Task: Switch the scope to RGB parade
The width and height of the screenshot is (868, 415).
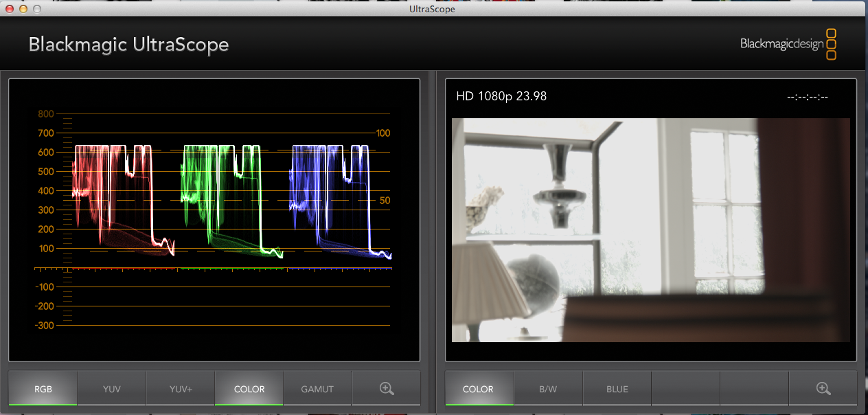Action: 43,389
